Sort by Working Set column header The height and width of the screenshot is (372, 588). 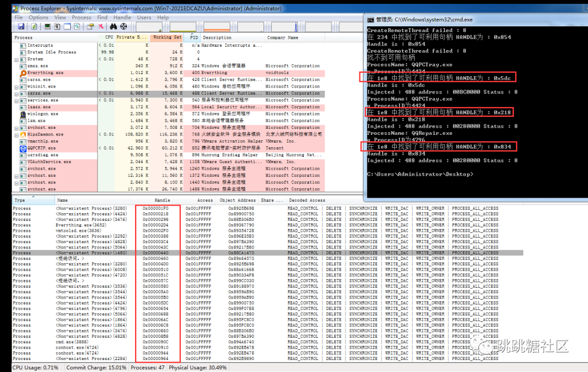point(167,38)
